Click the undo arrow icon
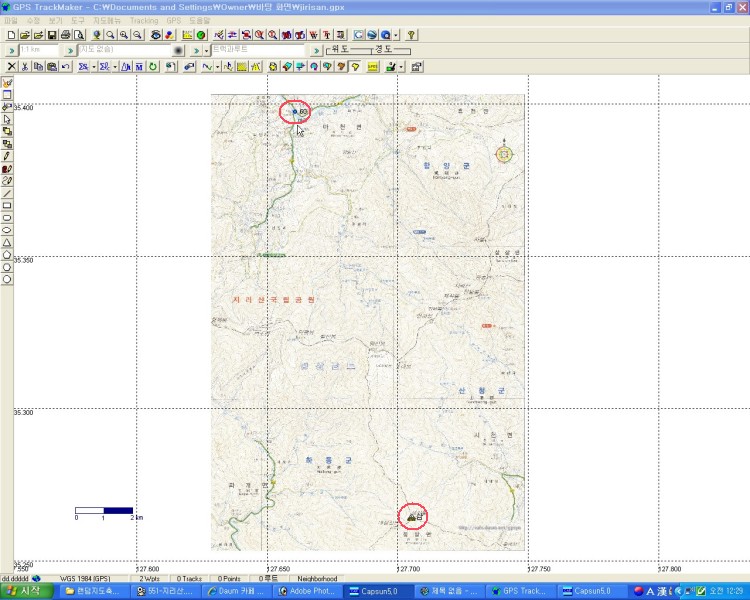Viewport: 750px width, 600px height. 66,67
